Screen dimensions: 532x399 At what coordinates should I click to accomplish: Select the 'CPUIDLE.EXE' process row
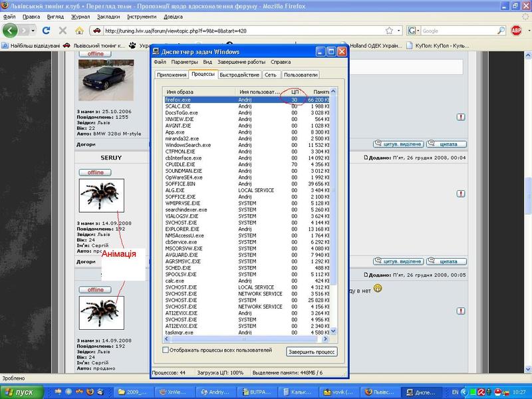point(247,164)
